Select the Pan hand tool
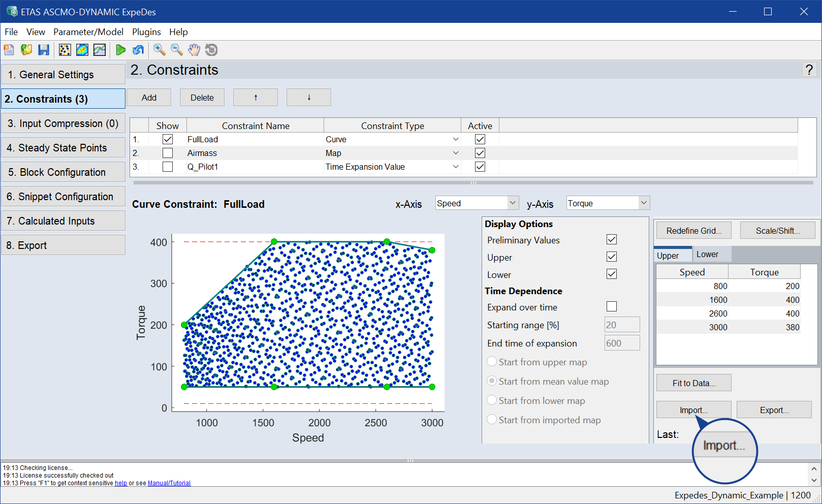822x504 pixels. [194, 50]
